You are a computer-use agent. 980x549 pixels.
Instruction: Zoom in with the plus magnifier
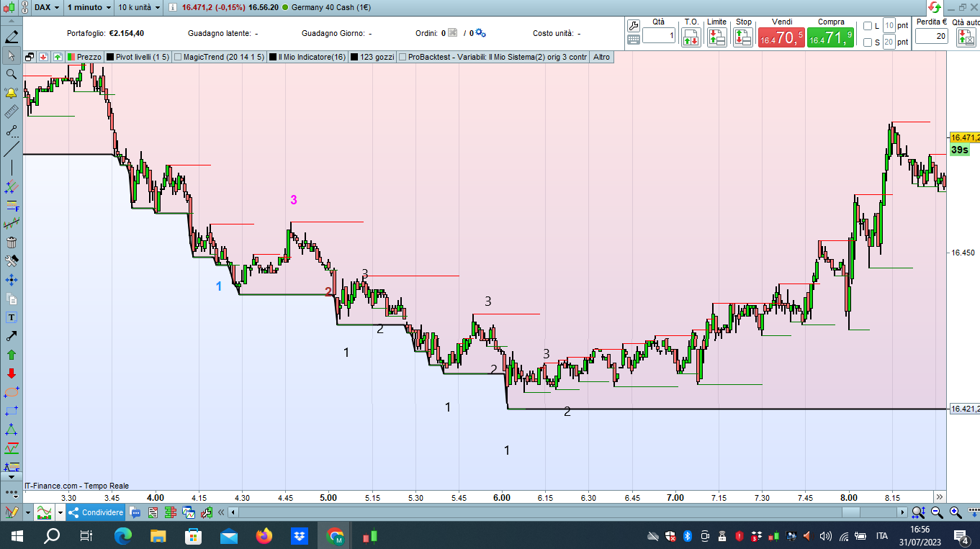pos(956,512)
